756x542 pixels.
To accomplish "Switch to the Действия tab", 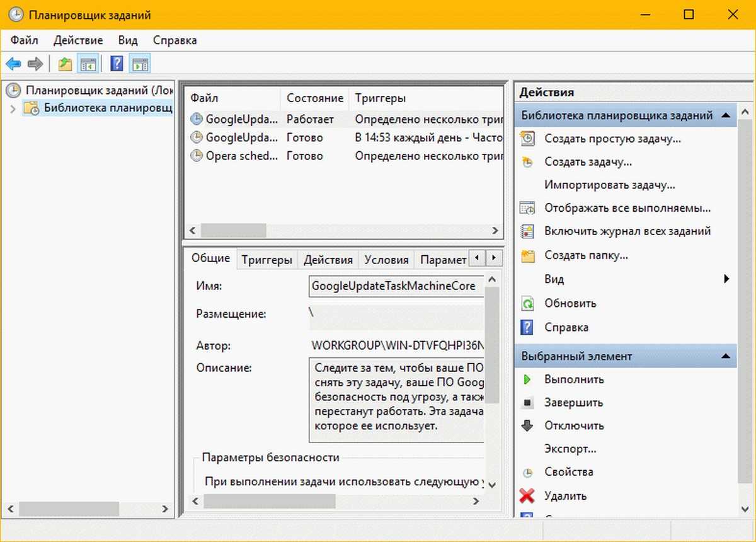I will click(x=328, y=260).
